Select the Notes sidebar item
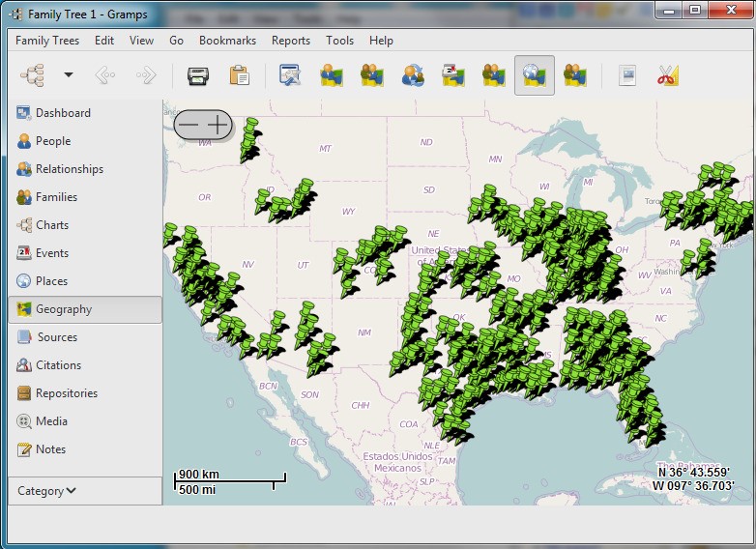The height and width of the screenshot is (549, 756). coord(50,449)
